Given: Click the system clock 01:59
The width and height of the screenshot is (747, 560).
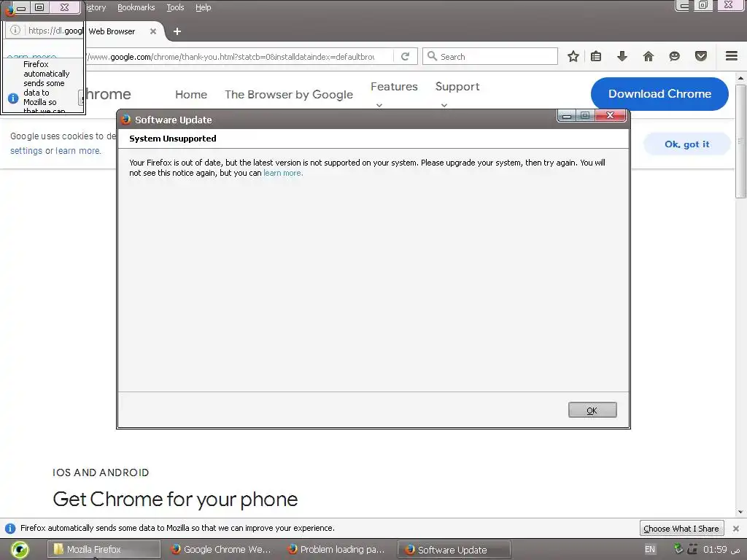Looking at the screenshot, I should tap(715, 550).
